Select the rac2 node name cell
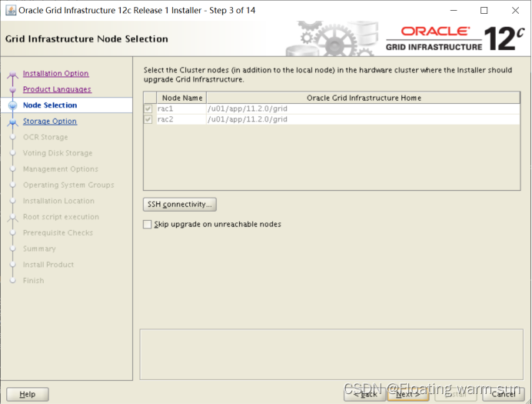532x404 pixels. click(181, 119)
